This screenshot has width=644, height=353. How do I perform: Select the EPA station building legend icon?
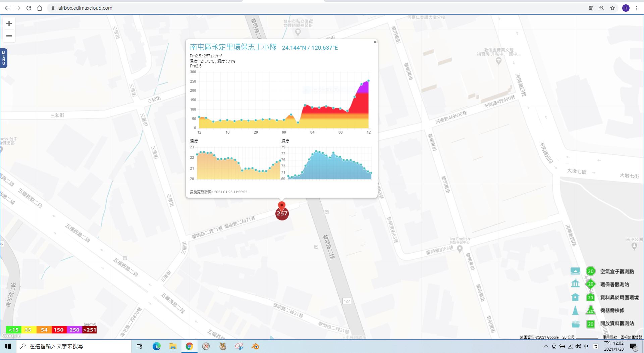click(575, 284)
